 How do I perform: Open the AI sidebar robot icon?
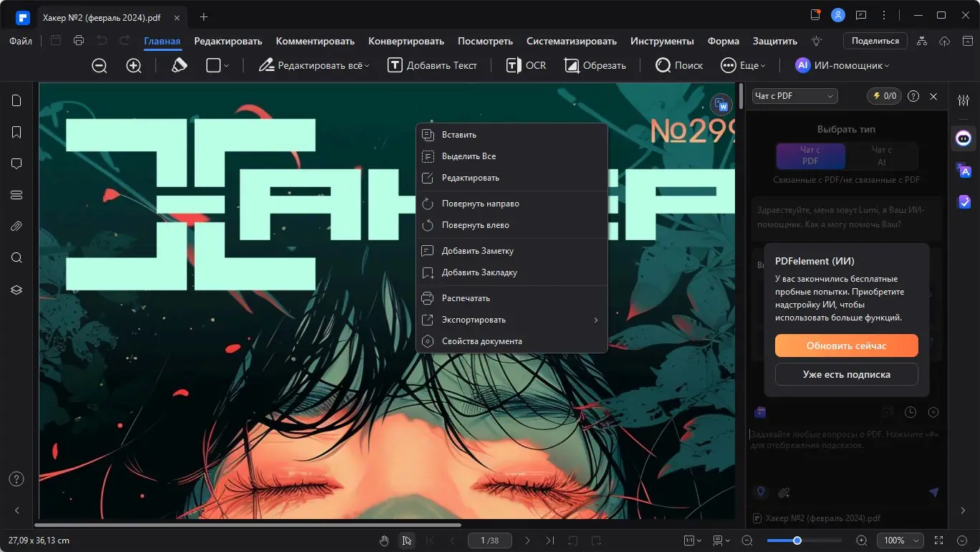click(964, 138)
